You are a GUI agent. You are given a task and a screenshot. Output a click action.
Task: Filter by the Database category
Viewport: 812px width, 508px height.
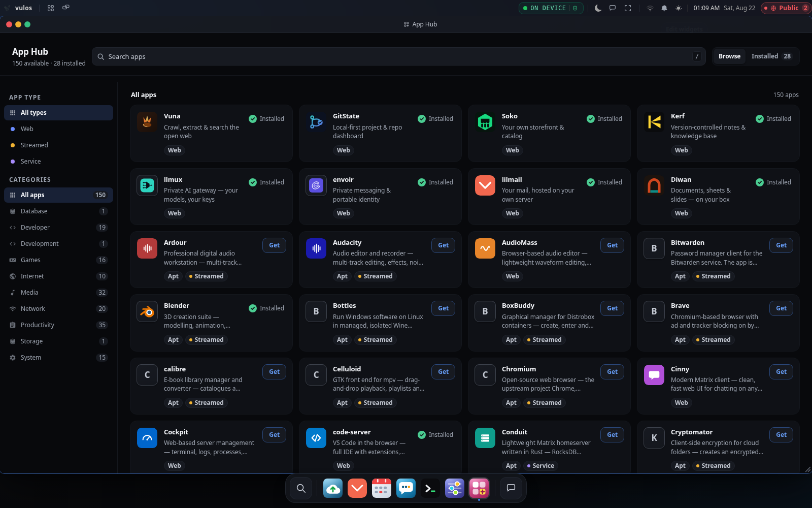58,211
